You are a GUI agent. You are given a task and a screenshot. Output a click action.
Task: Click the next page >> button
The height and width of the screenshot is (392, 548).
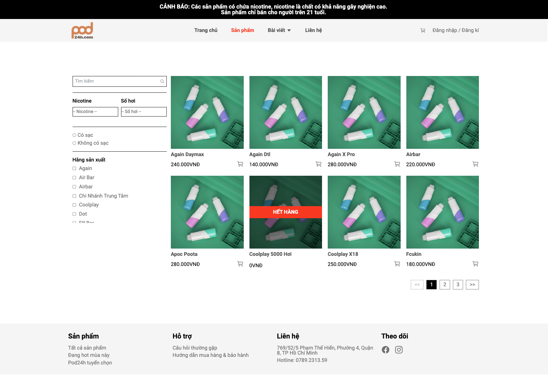pyautogui.click(x=472, y=285)
